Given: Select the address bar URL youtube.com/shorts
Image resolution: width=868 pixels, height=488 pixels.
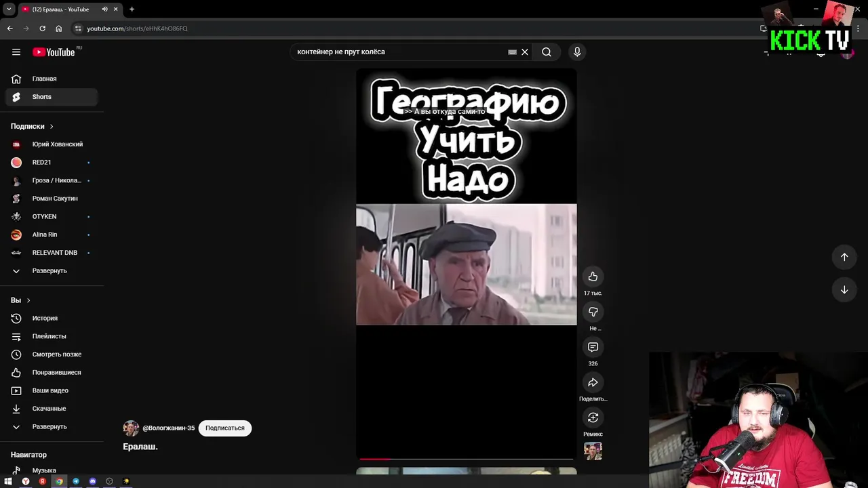Looking at the screenshot, I should click(x=137, y=28).
